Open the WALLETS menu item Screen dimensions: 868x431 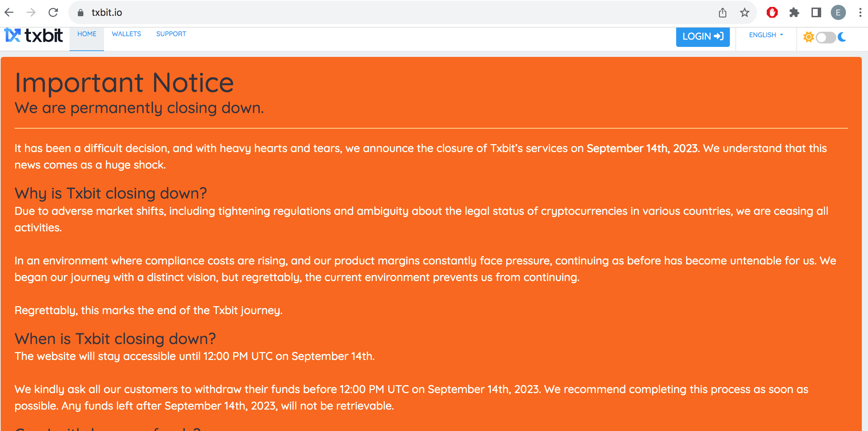[x=126, y=34]
